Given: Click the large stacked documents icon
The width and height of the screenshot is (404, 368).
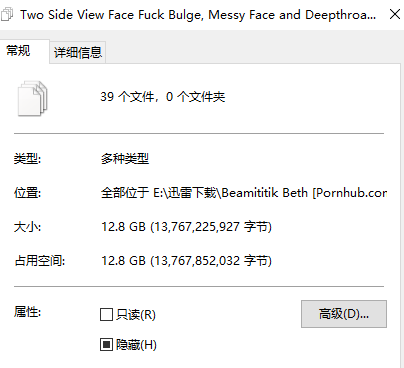Looking at the screenshot, I should tap(32, 98).
